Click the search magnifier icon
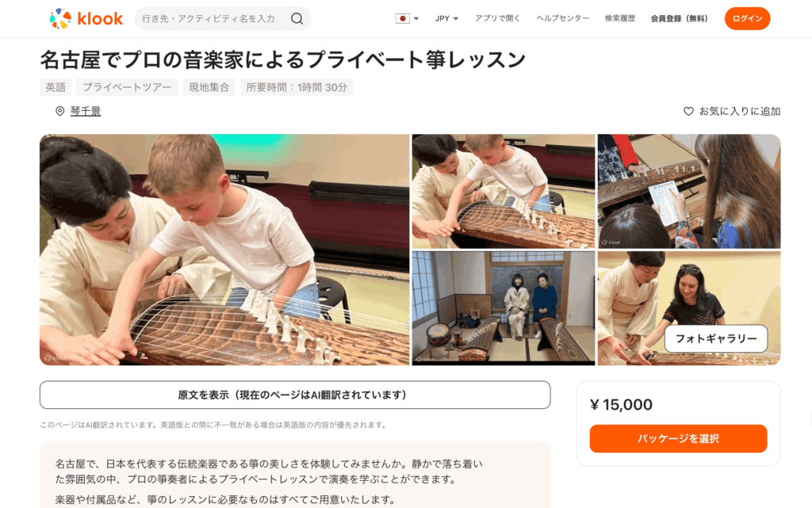This screenshot has width=812, height=508. 297,18
